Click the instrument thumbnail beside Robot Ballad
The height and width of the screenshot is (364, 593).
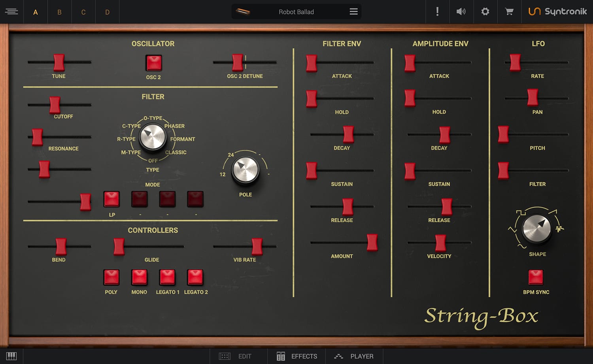click(x=243, y=12)
